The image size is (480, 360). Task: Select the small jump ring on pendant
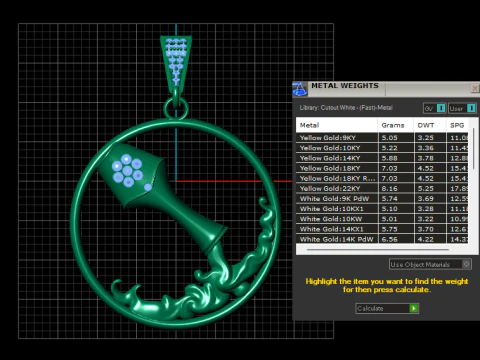[x=176, y=109]
